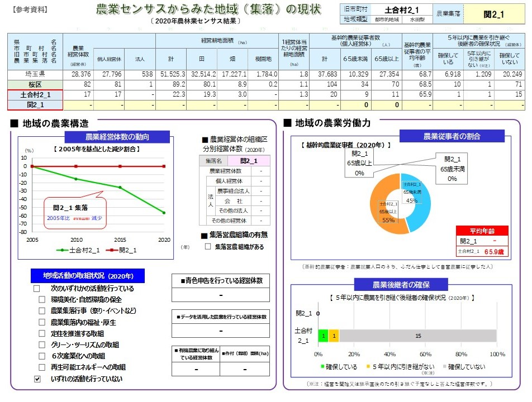
Task: Select the 農業集落 name cell 関2_1
Action: point(493,14)
